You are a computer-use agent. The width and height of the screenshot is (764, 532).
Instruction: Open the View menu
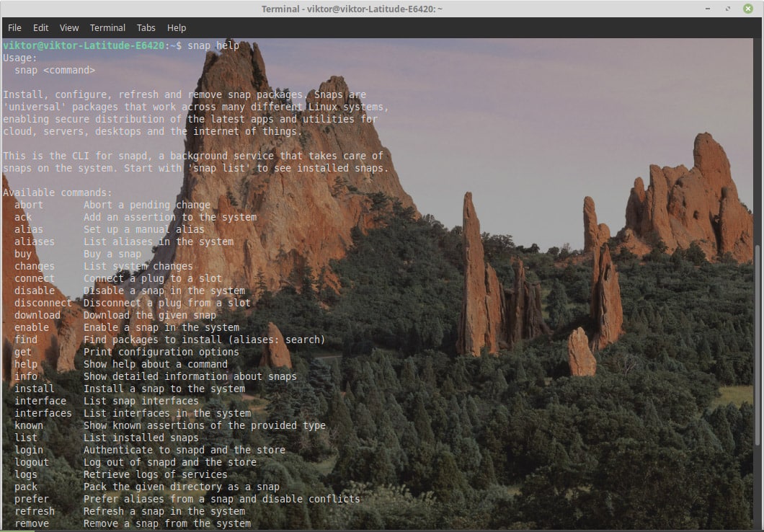tap(68, 27)
